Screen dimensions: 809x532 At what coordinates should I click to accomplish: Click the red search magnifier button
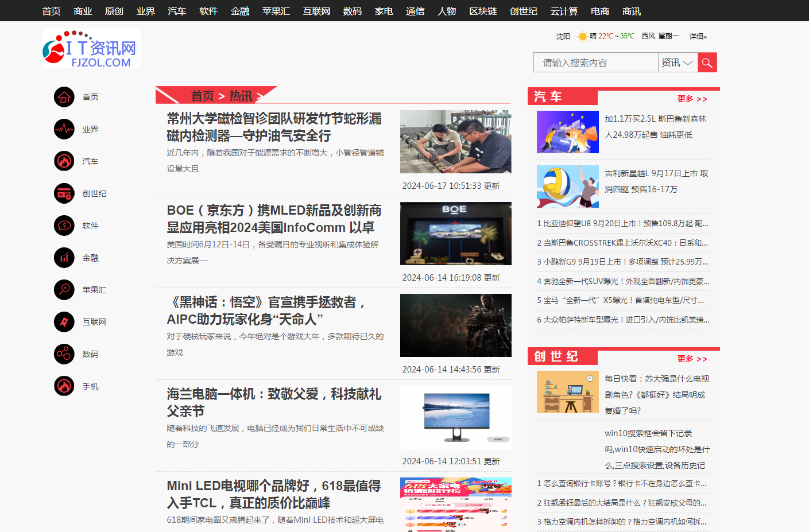[x=707, y=63]
